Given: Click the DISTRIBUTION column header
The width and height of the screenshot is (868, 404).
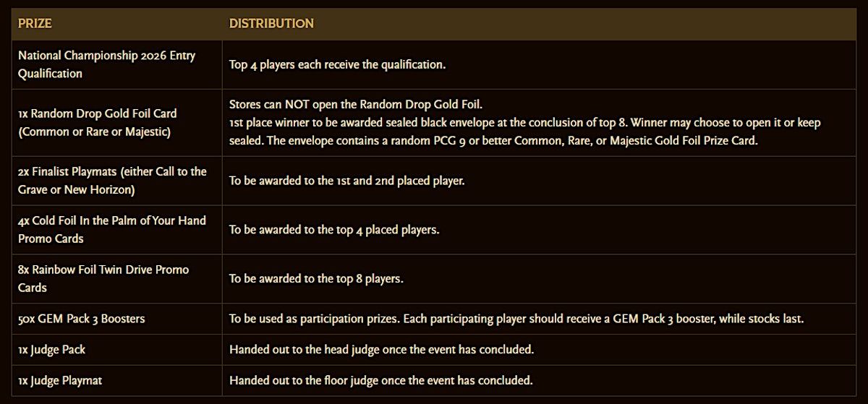Looking at the screenshot, I should [x=271, y=24].
